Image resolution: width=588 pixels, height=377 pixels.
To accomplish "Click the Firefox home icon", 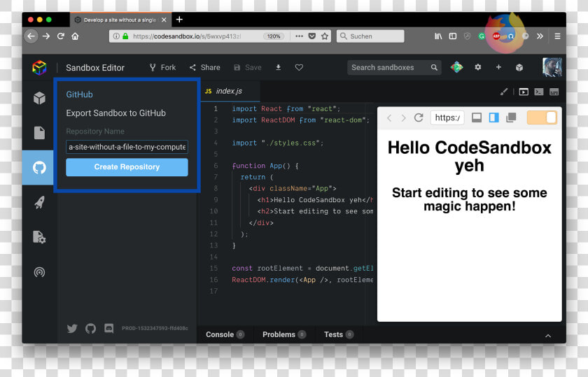I will 76,36.
